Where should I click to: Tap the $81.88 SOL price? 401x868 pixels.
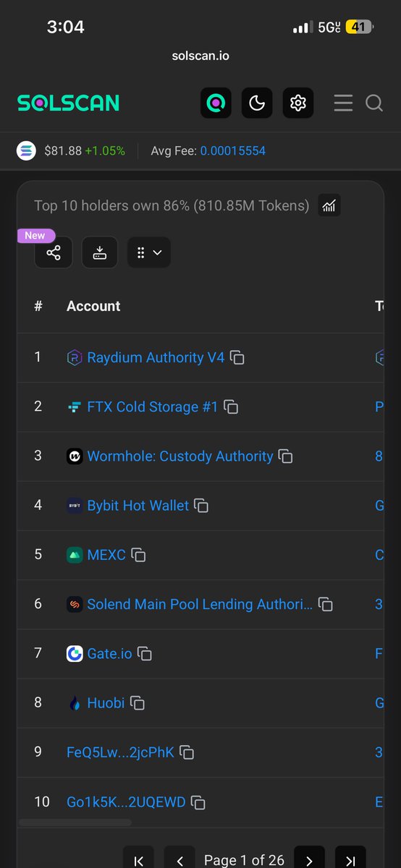coord(63,151)
